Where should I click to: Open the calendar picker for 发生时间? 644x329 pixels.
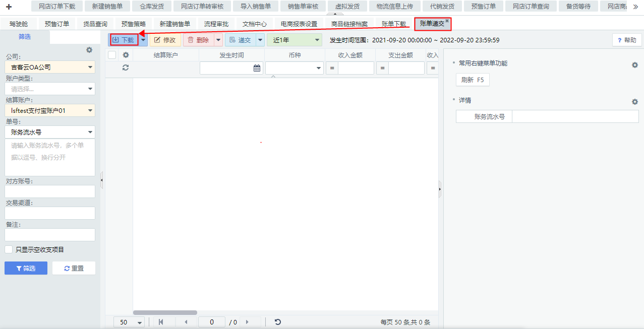tap(257, 68)
